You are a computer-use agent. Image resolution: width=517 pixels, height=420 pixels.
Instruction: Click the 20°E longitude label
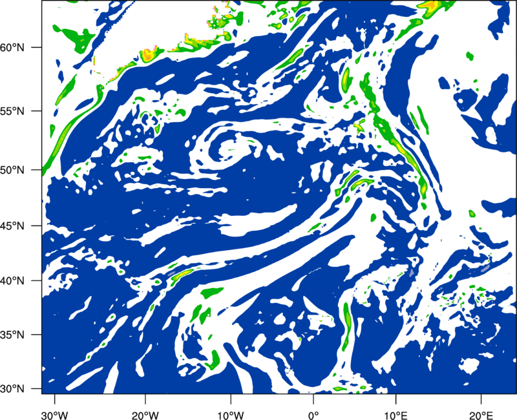(481, 415)
